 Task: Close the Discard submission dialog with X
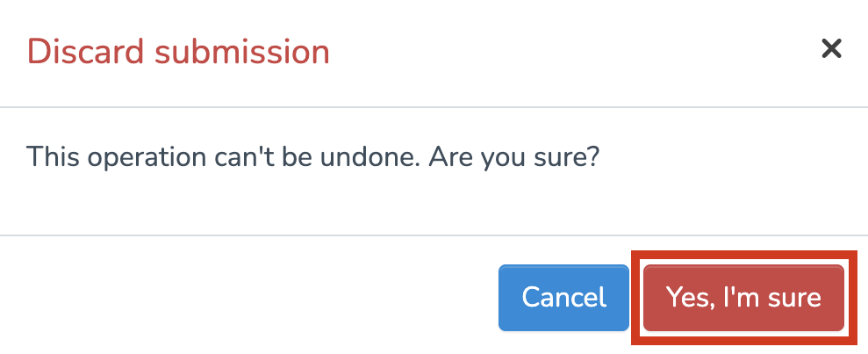830,49
